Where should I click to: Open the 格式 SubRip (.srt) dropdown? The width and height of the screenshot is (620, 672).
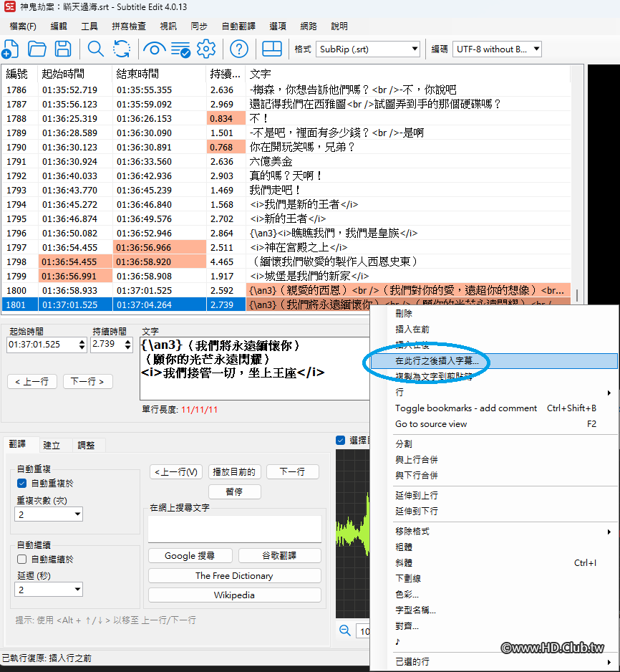pyautogui.click(x=368, y=49)
